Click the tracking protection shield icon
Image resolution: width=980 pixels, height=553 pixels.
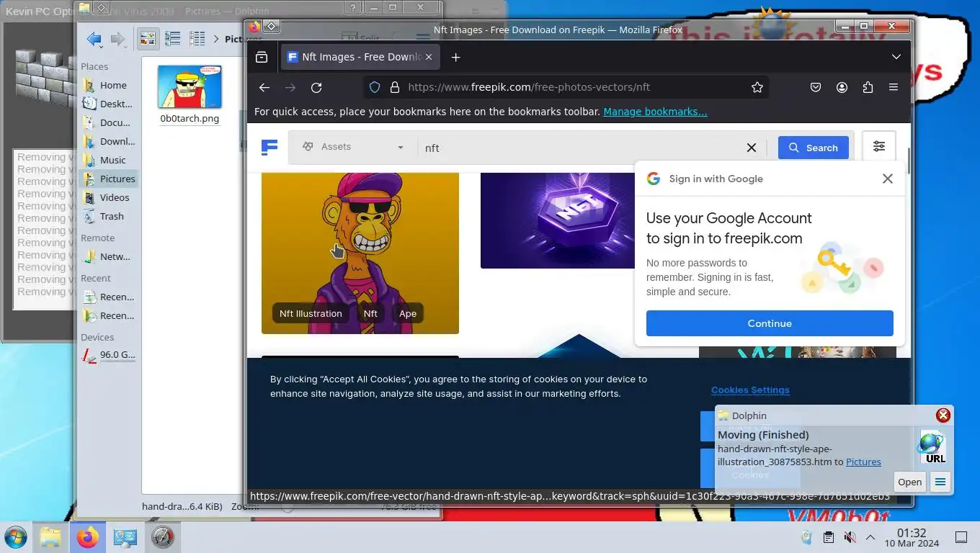[x=375, y=87]
